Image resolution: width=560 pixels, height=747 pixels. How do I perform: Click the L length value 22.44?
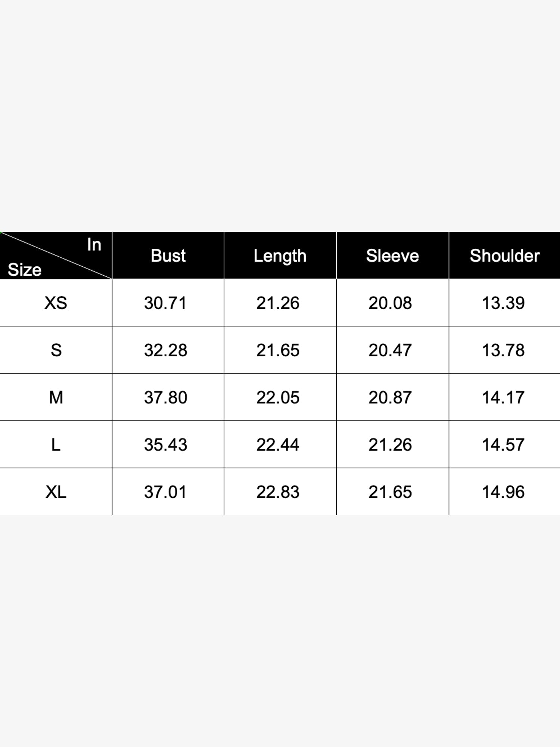pos(278,445)
